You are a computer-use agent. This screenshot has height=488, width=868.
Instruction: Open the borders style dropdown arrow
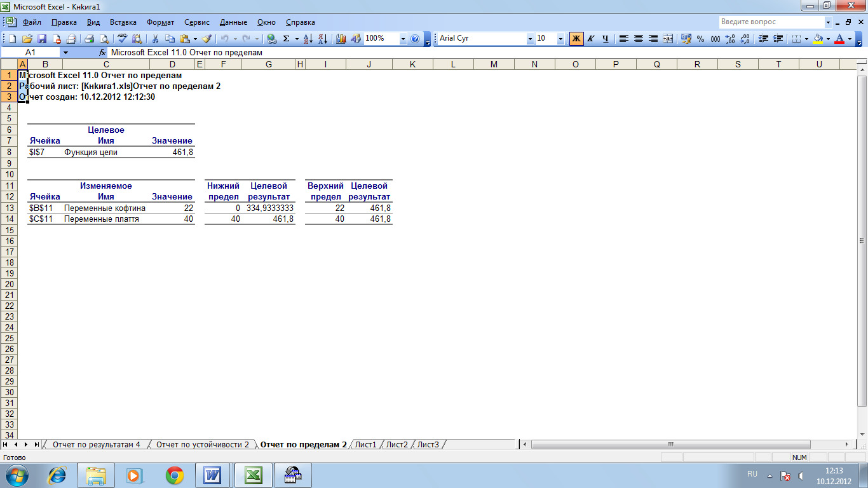[x=806, y=39]
